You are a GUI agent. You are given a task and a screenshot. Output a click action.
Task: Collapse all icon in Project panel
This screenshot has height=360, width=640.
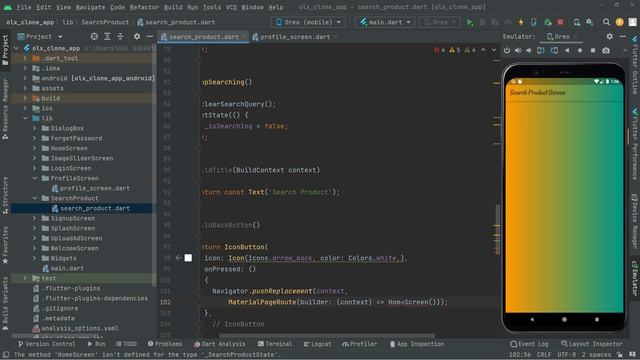click(120, 37)
